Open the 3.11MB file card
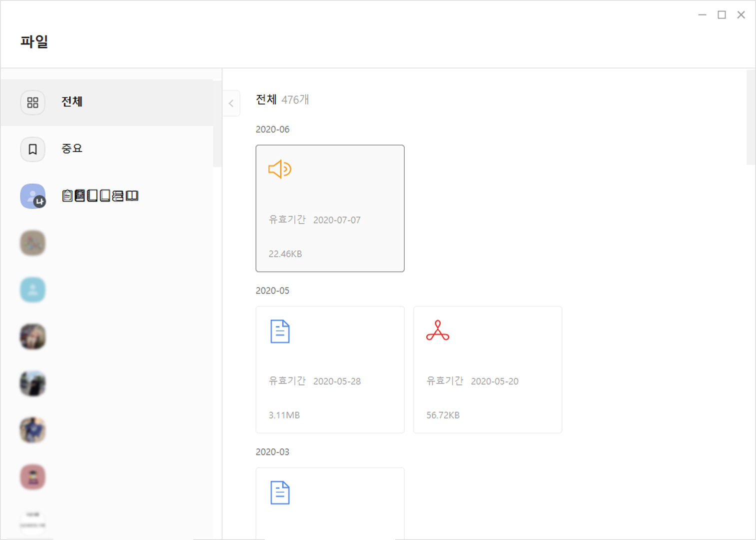 (330, 369)
